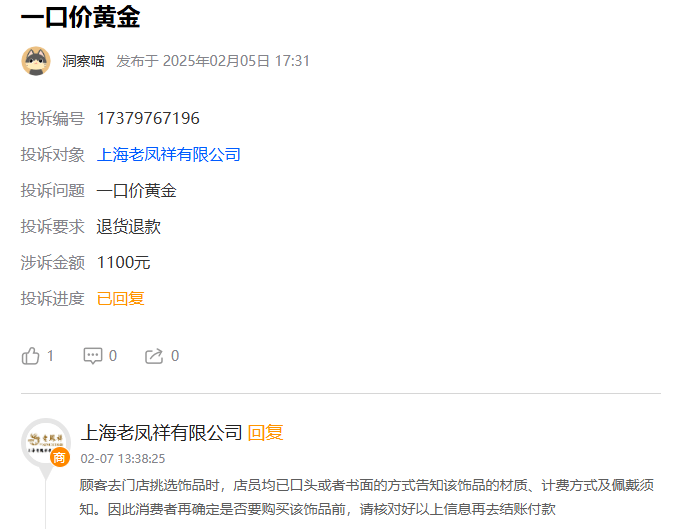Click the orange 回复 label
The image size is (681, 529).
pos(265,433)
